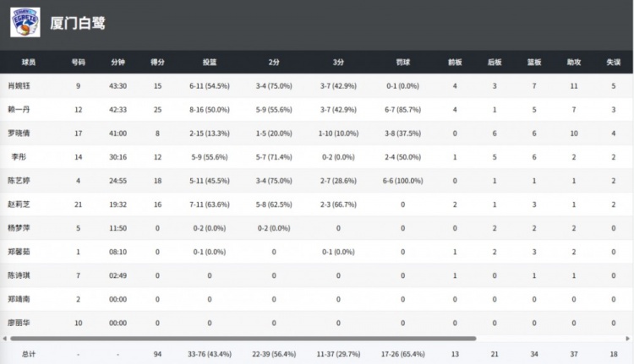This screenshot has height=364, width=634.
Task: Click field goal cell 2-15 (13.3%)
Action: tap(210, 133)
